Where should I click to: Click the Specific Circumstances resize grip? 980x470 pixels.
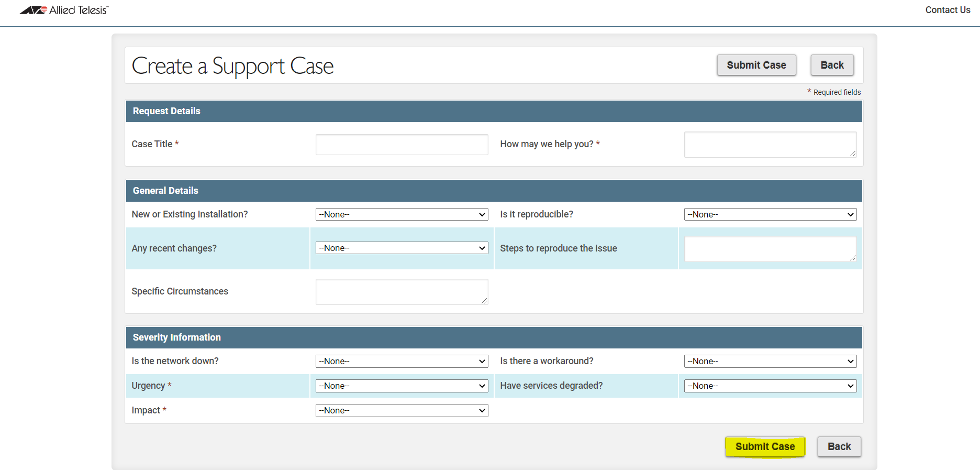click(x=484, y=301)
